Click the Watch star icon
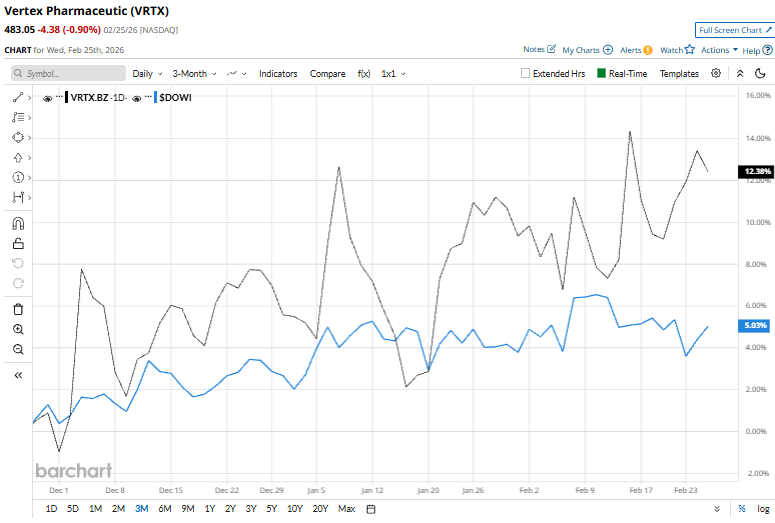775x523 pixels. [x=689, y=49]
